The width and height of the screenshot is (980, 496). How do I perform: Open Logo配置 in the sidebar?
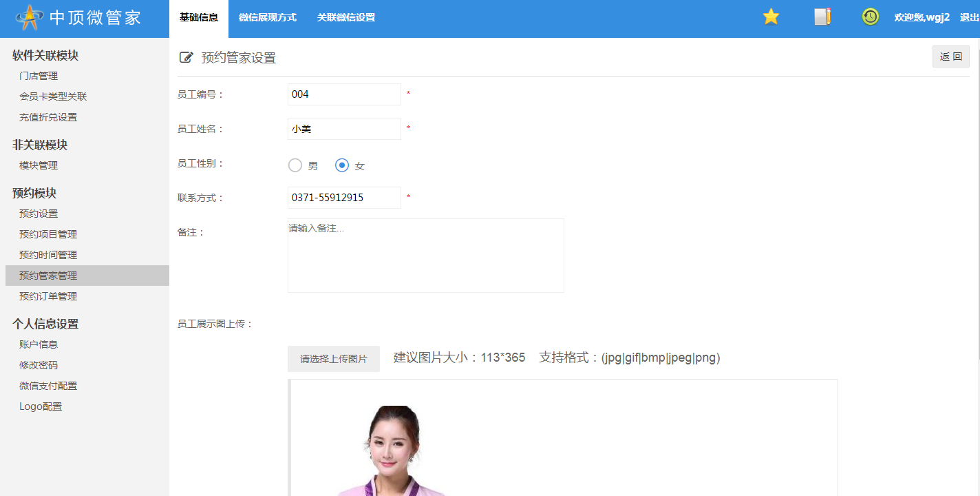[41, 406]
